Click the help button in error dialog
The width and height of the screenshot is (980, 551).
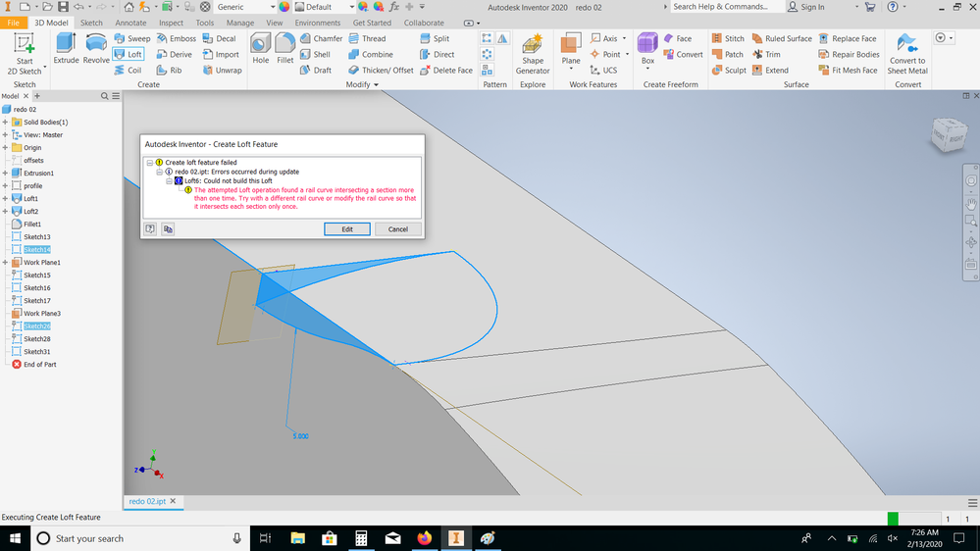pos(150,229)
